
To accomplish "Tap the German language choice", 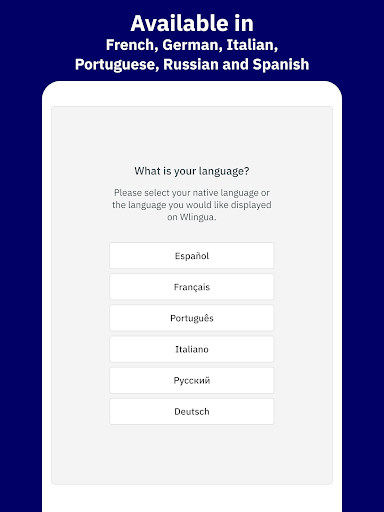I will pyautogui.click(x=192, y=412).
